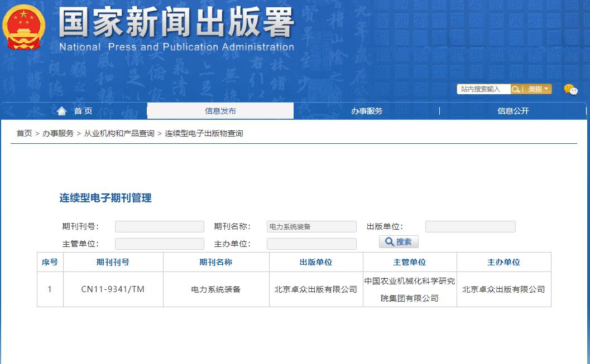Screen dimensions: 590x364
Task: Click 连续型电子出版物查询 breadcrumb link
Action: click(204, 133)
